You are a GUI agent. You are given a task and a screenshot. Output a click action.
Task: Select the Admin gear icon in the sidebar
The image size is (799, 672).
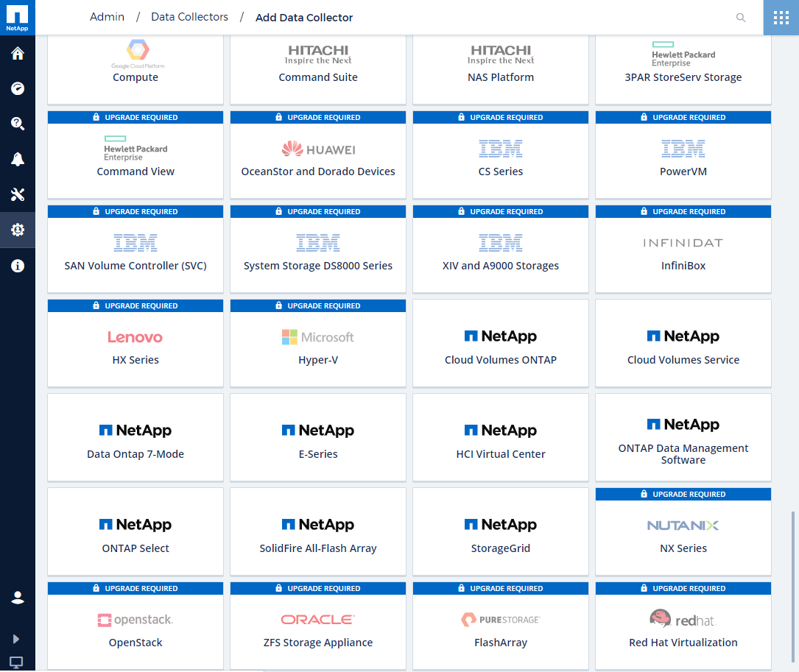click(x=18, y=230)
